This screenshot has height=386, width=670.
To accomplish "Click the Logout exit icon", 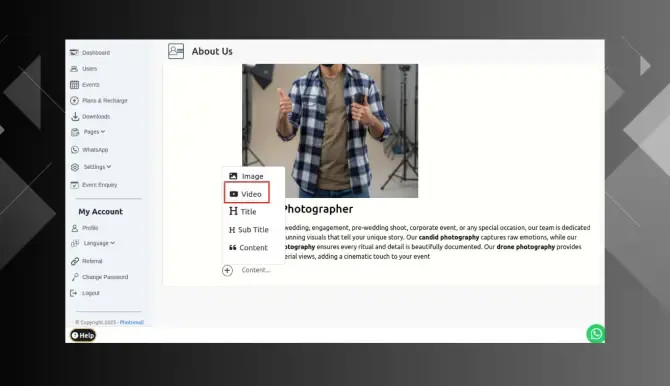I will click(x=73, y=293).
